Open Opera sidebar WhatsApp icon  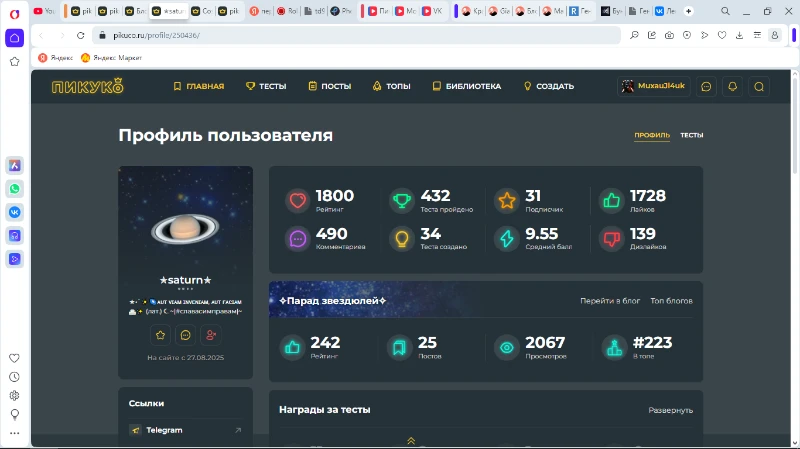tap(14, 189)
